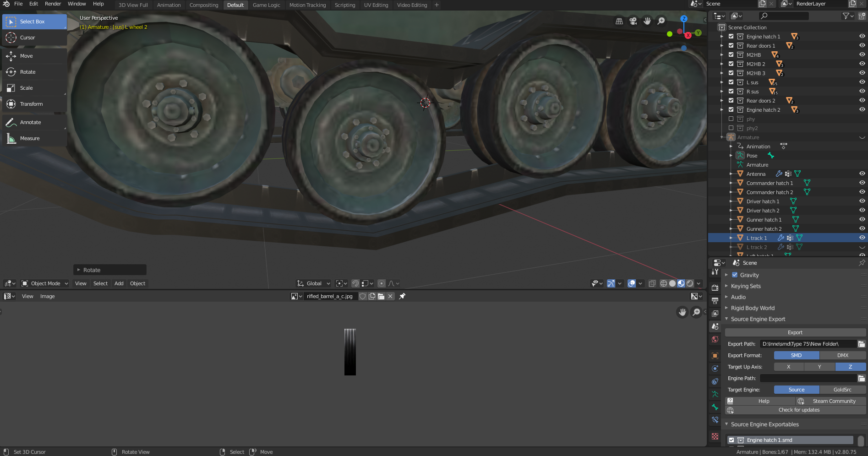This screenshot has width=868, height=456.
Task: Select the Rotate tool in the toolbar
Action: pyautogui.click(x=27, y=72)
